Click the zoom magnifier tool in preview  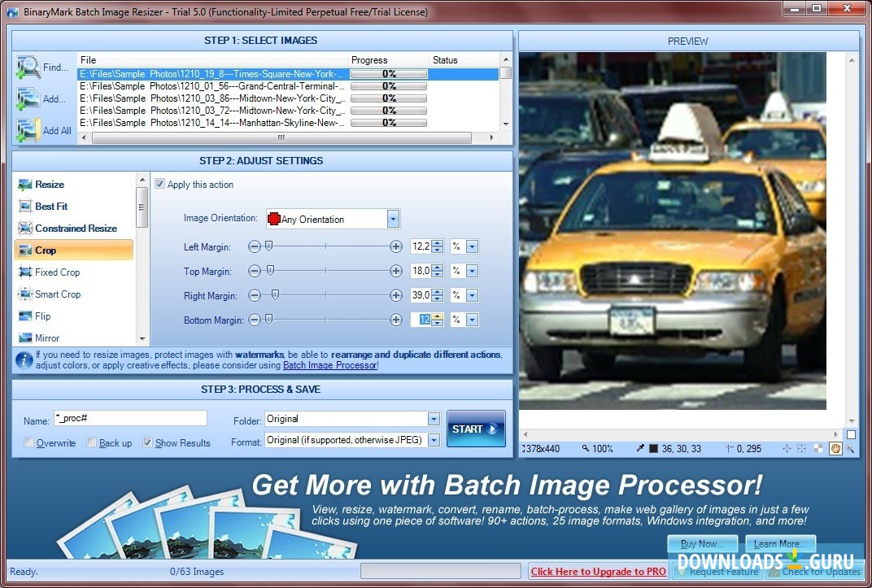click(850, 448)
